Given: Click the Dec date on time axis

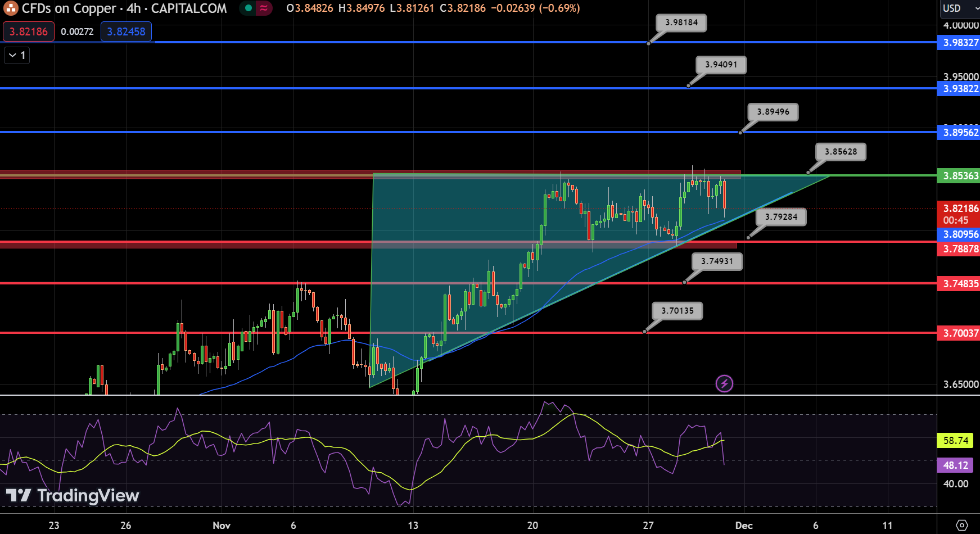Looking at the screenshot, I should click(744, 526).
